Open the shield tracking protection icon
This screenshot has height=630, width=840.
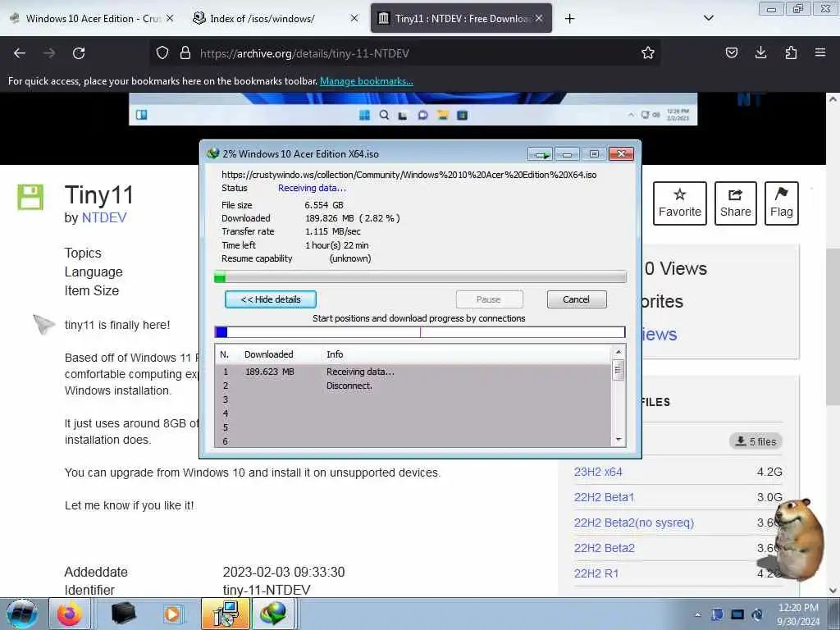pos(162,52)
